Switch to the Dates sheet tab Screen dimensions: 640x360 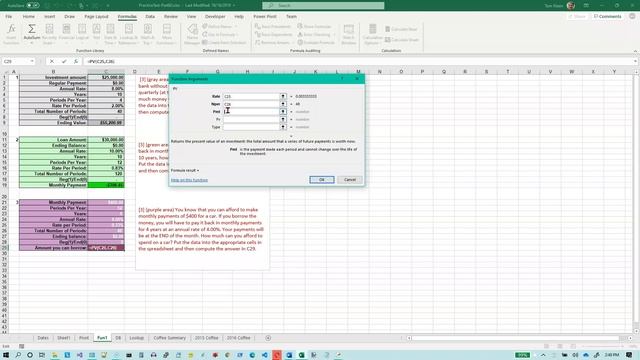click(x=43, y=338)
